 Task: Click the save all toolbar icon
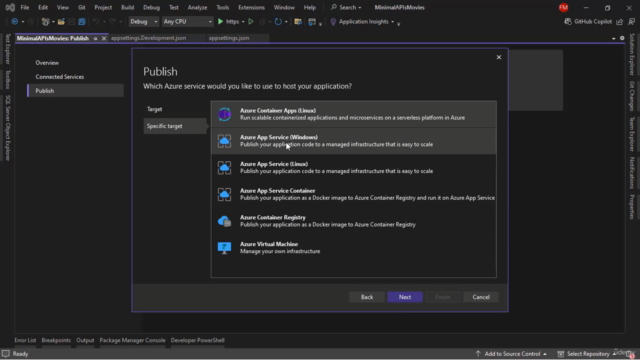point(82,22)
